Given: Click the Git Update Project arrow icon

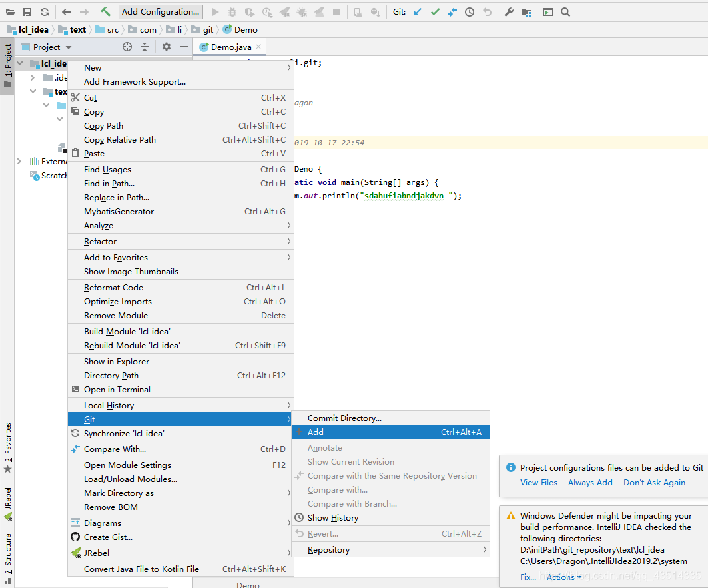Looking at the screenshot, I should point(418,12).
